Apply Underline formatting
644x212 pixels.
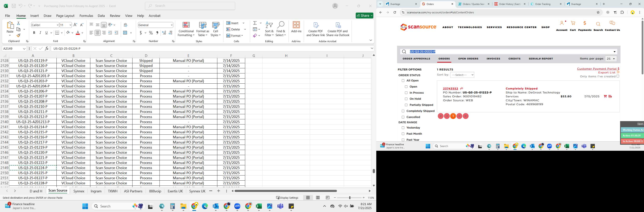click(46, 33)
